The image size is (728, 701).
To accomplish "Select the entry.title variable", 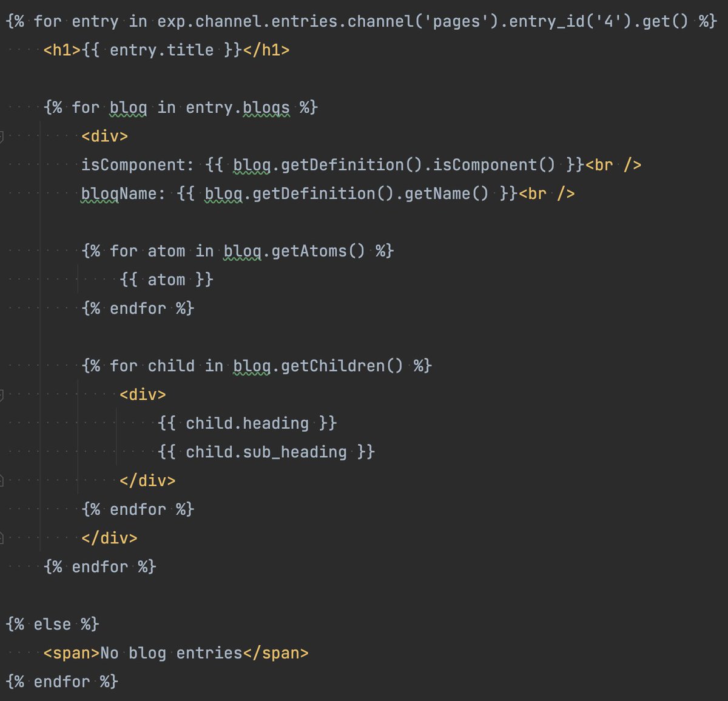I will pyautogui.click(x=162, y=50).
